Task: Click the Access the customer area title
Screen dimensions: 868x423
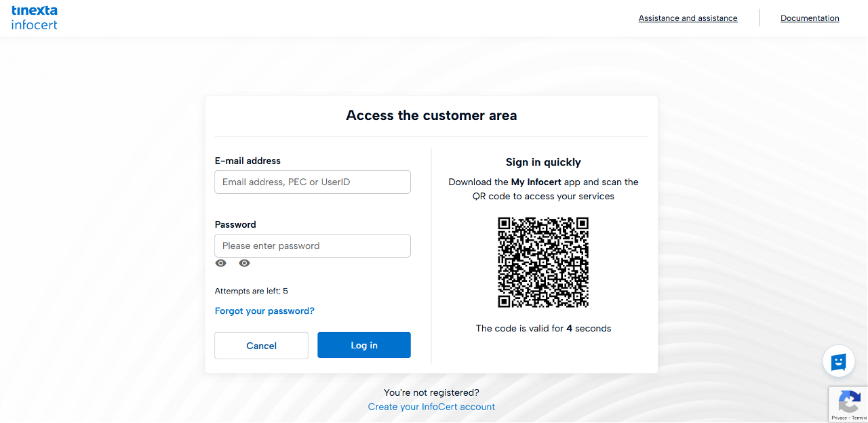Action: click(x=431, y=116)
